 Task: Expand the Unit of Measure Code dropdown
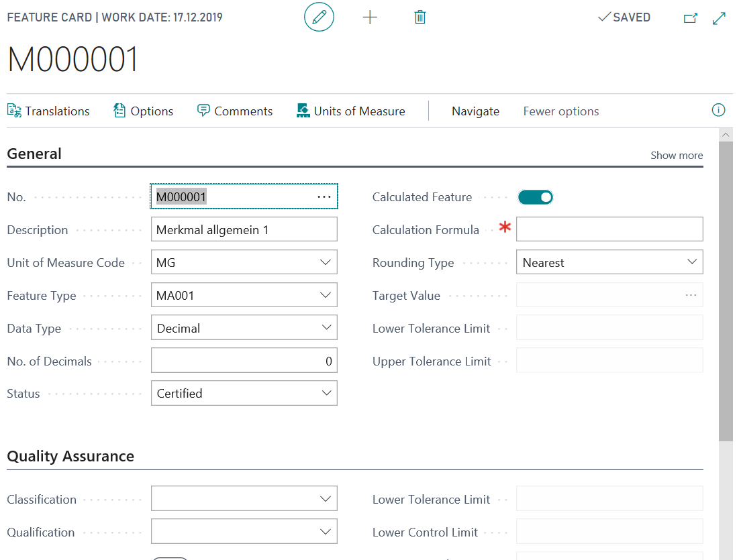click(325, 262)
